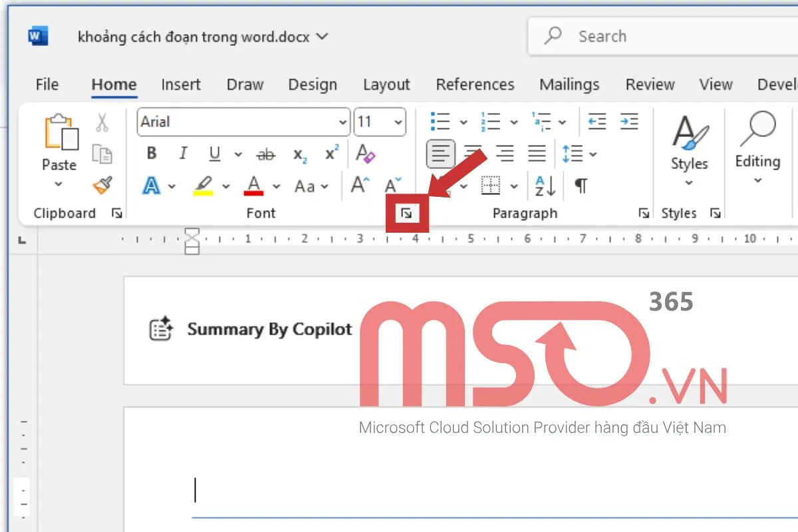Viewport: 798px width, 532px height.
Task: Toggle Italic formatting
Action: click(183, 154)
